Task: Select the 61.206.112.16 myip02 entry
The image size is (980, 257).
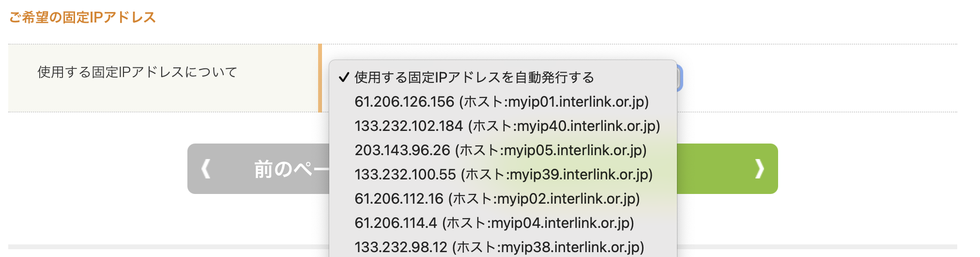Action: 497,199
